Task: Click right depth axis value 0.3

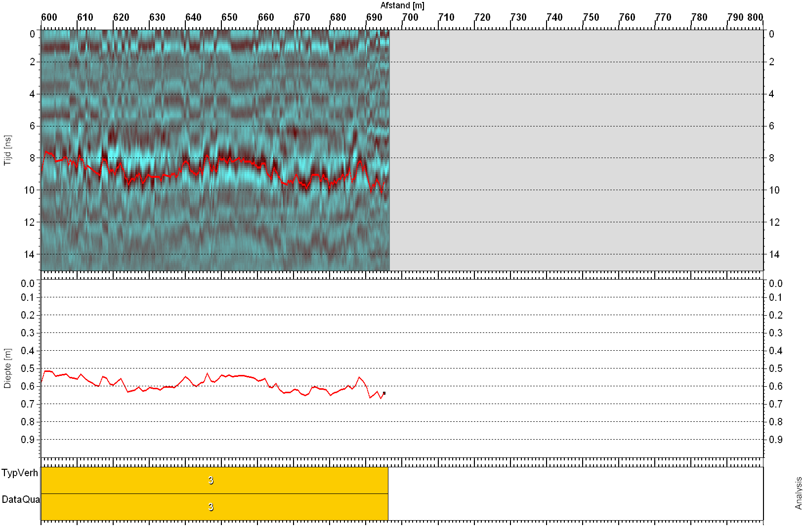Action: [776, 333]
